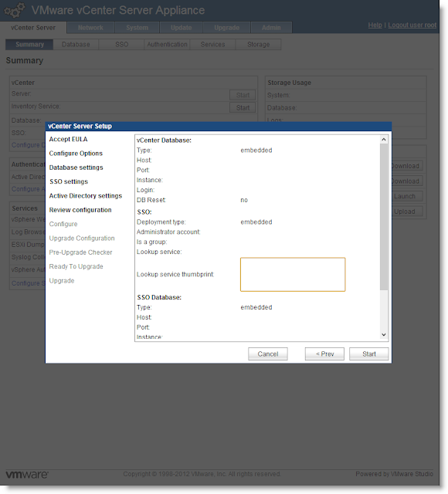
Task: Open the System main tab
Action: (x=137, y=28)
